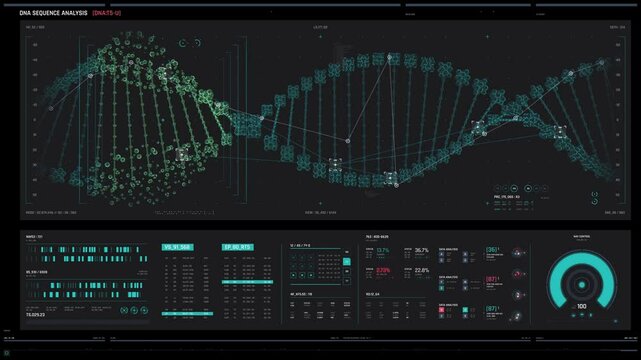
Task: Click the small icon in the screen's bottom-left corner
Action: (7, 353)
